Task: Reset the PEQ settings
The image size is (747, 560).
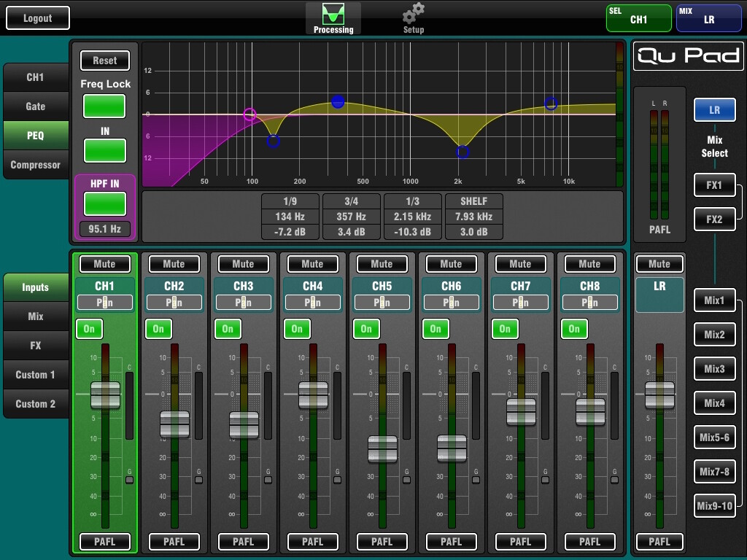Action: tap(104, 61)
